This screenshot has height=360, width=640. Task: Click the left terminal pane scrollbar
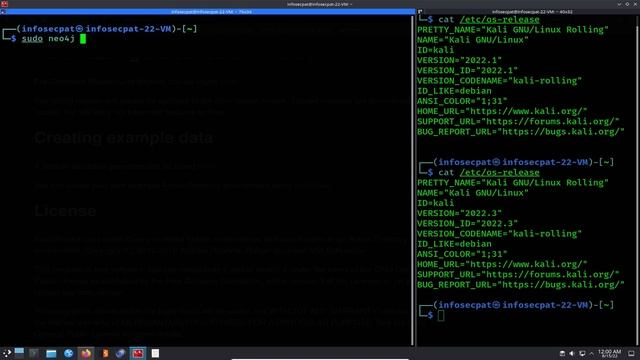[413, 180]
